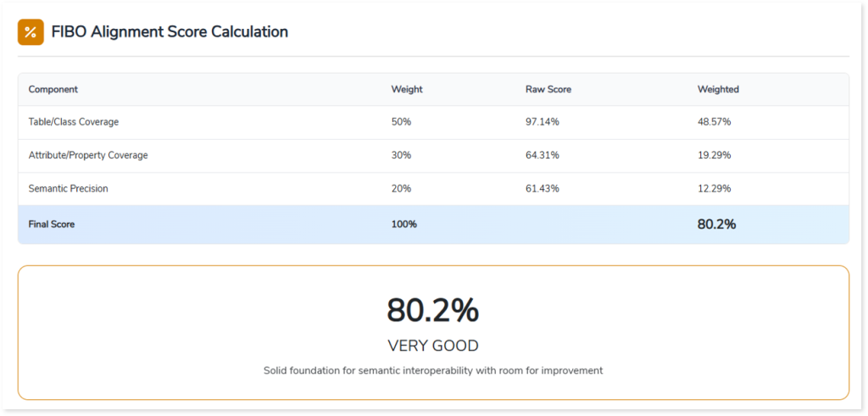
Task: Click the 30% weight cell
Action: pyautogui.click(x=401, y=155)
